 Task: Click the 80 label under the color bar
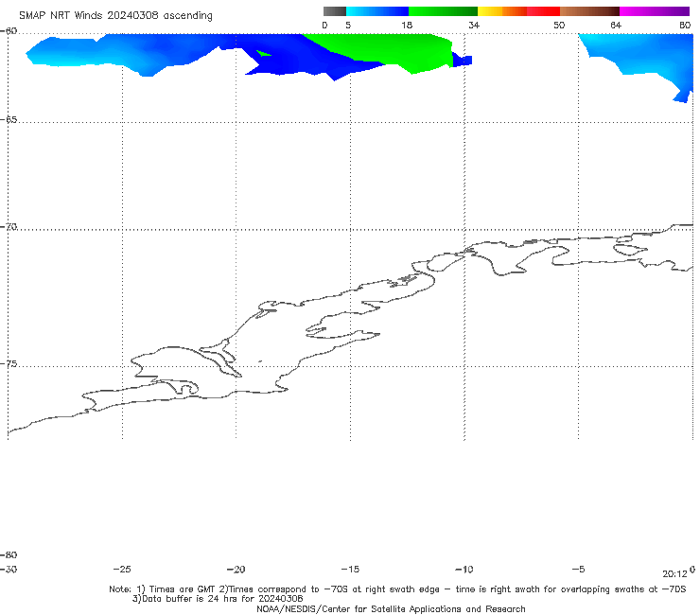point(685,25)
